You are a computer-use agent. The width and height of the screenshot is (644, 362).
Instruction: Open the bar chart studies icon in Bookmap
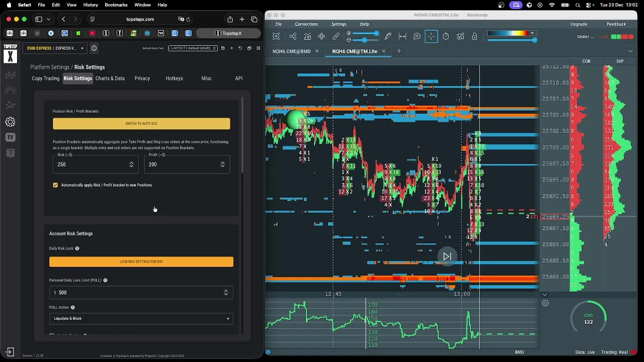307,36
